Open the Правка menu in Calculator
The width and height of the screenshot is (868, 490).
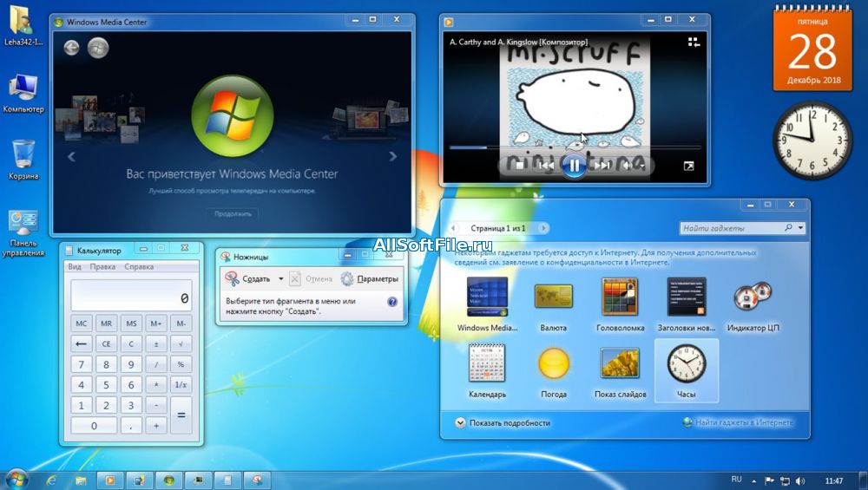click(102, 267)
